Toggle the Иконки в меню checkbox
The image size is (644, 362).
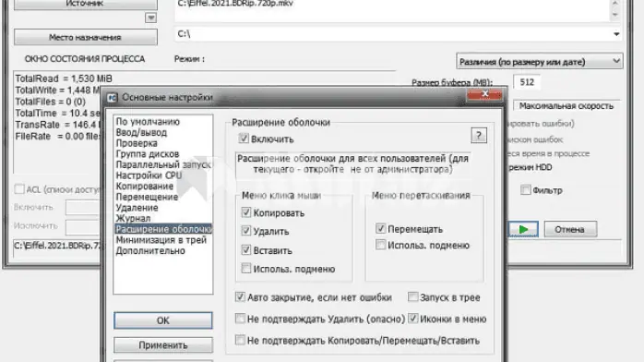pos(413,319)
